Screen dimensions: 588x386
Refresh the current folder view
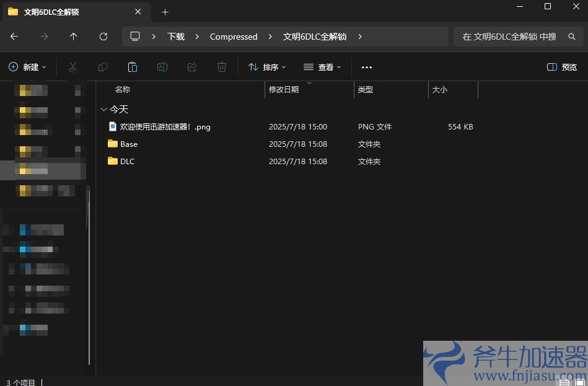click(103, 37)
